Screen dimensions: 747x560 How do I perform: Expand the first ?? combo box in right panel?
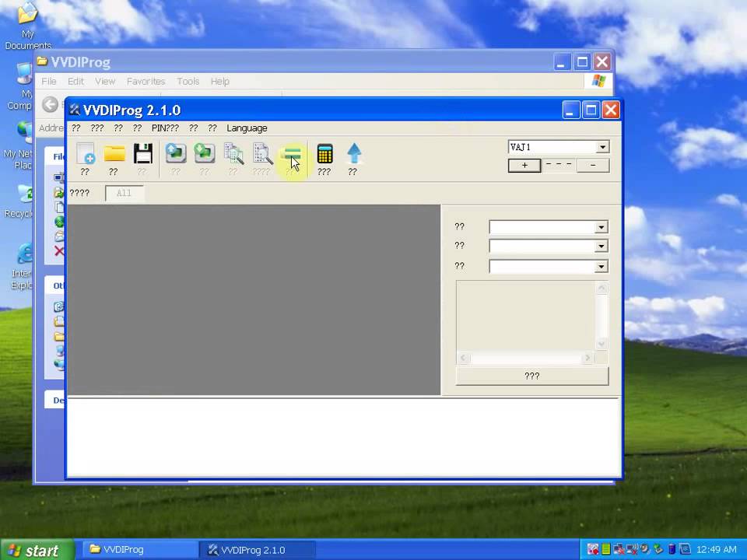click(x=601, y=227)
